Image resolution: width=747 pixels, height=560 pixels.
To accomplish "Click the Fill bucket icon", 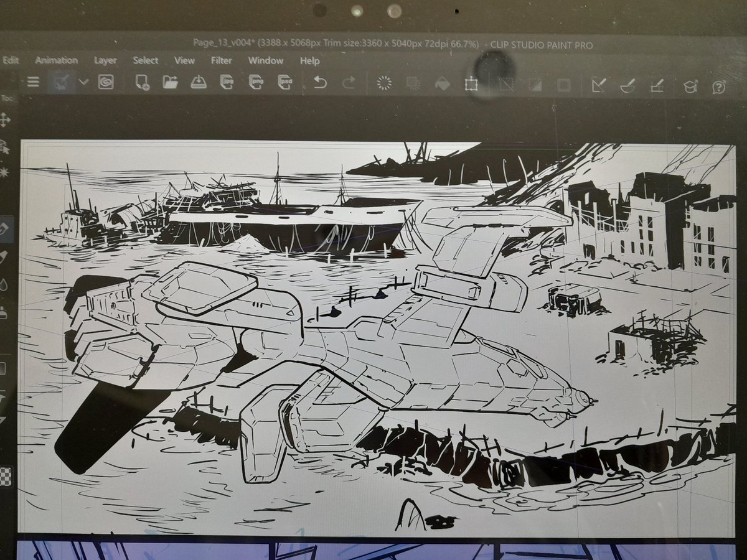I will [x=442, y=83].
